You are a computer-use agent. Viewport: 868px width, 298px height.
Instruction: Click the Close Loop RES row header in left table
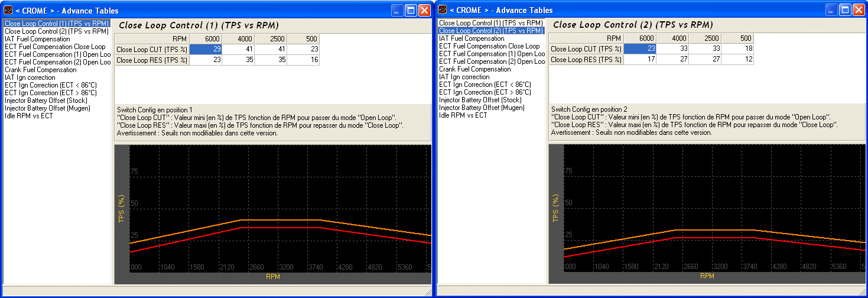[152, 60]
